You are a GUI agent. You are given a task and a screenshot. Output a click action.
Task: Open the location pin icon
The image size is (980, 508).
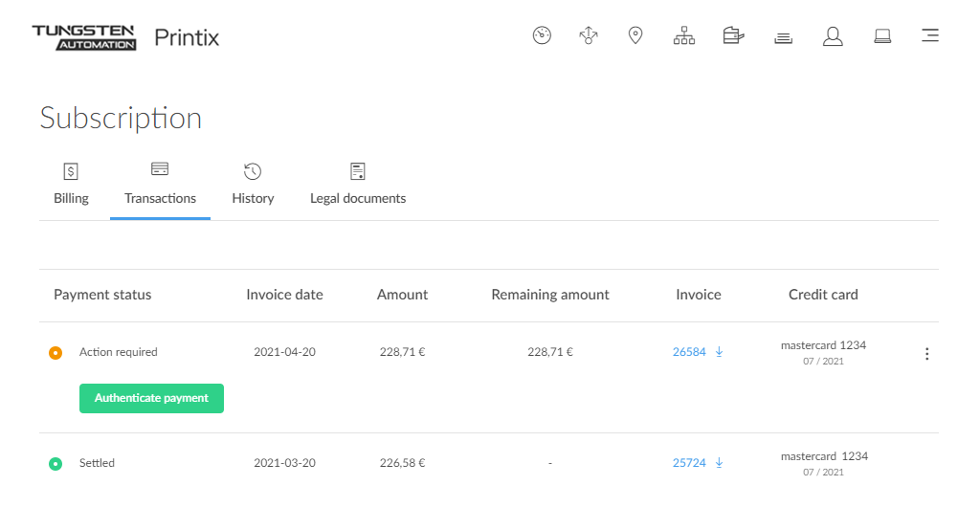[635, 36]
